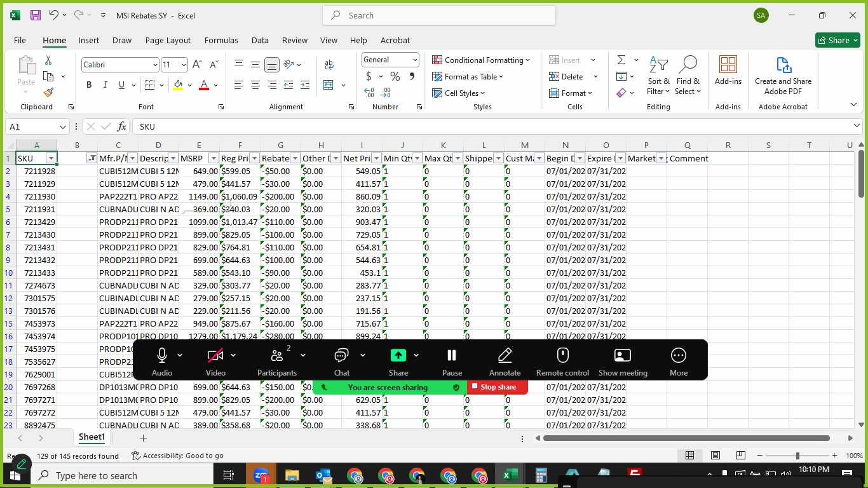Viewport: 868px width, 488px height.
Task: Click the Save icon in title bar
Action: 36,15
